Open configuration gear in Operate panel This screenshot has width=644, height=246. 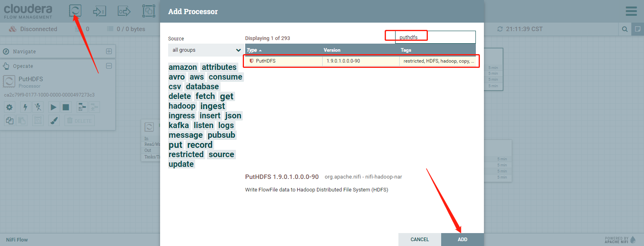[x=9, y=107]
